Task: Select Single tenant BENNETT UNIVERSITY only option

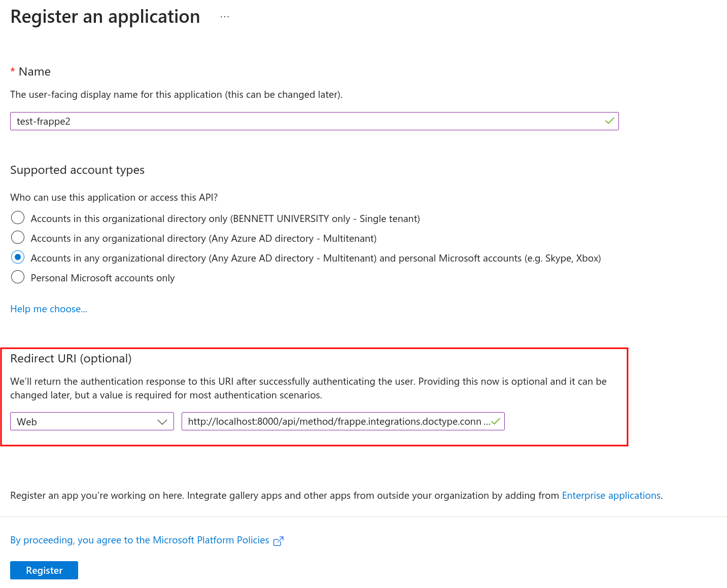Action: click(x=18, y=218)
